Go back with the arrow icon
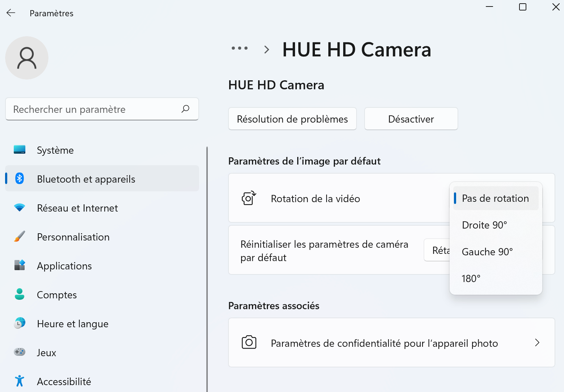The width and height of the screenshot is (564, 392). [11, 13]
